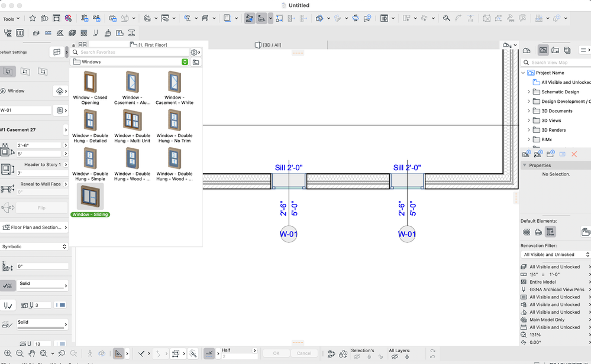Open the Tools dropdown menu

click(11, 19)
